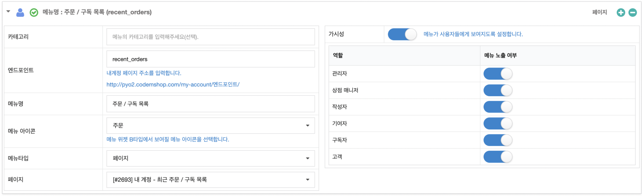The width and height of the screenshot is (644, 196).
Task: Open the pyo2.codemshop.com my-account link
Action: pyautogui.click(x=173, y=84)
